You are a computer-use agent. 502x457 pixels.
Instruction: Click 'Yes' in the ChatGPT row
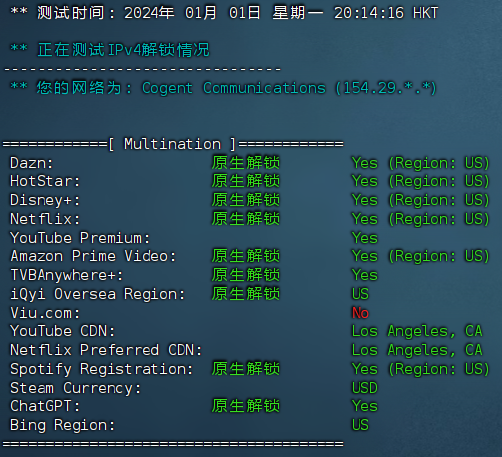(x=365, y=406)
